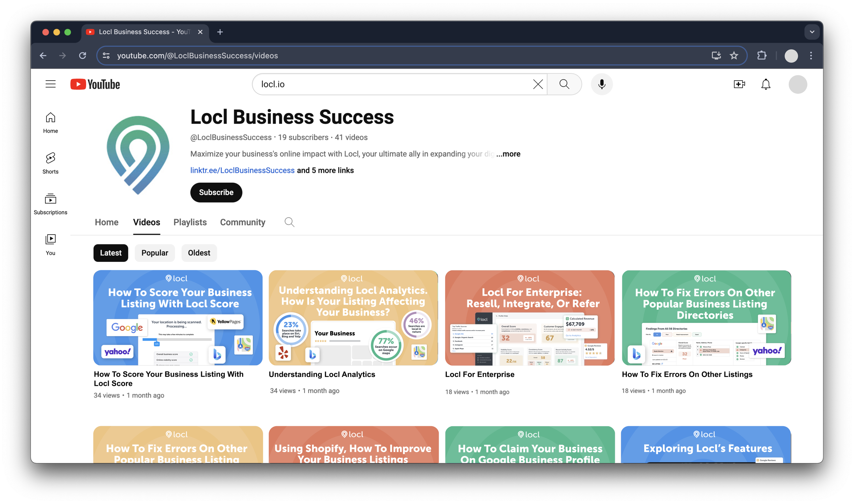Open Subscriptions in the sidebar
This screenshot has width=854, height=504.
51,204
